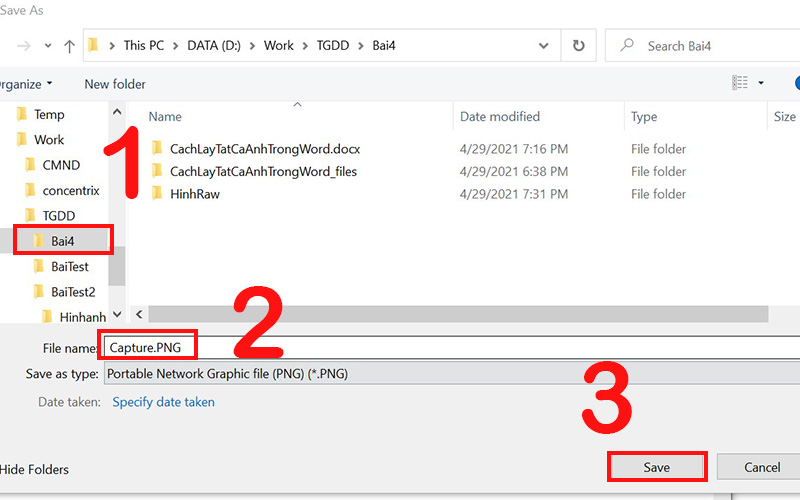Open the Save as type dropdown
This screenshot has height=500, width=800.
click(x=452, y=374)
